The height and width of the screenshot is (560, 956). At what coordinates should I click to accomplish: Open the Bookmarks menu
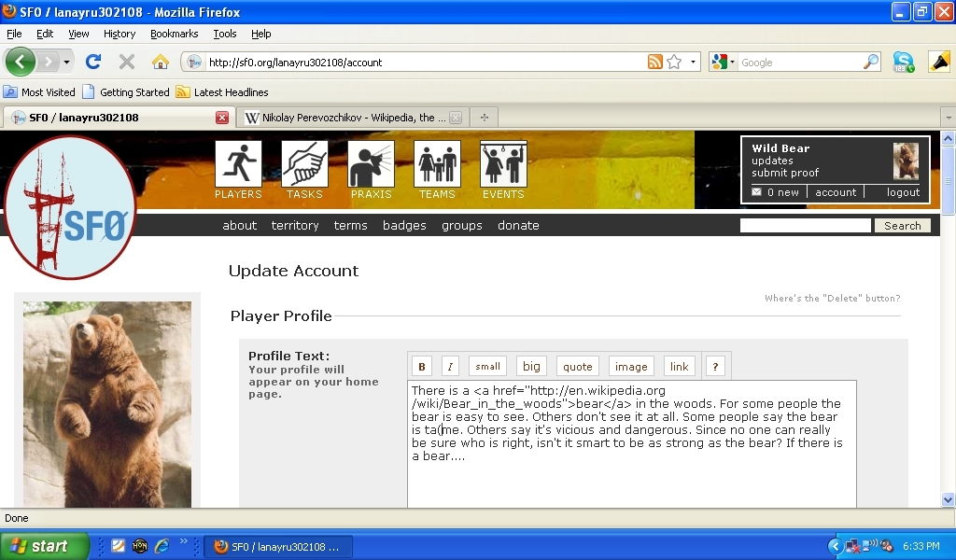pyautogui.click(x=174, y=34)
